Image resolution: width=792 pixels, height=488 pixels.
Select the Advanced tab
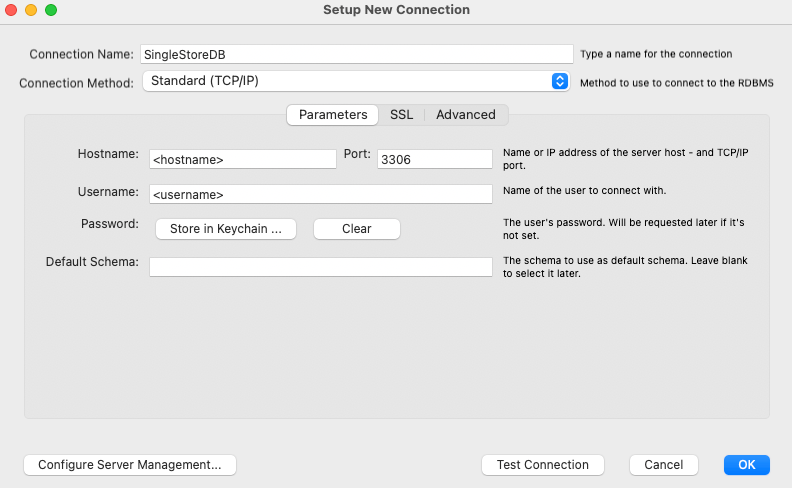click(x=465, y=115)
